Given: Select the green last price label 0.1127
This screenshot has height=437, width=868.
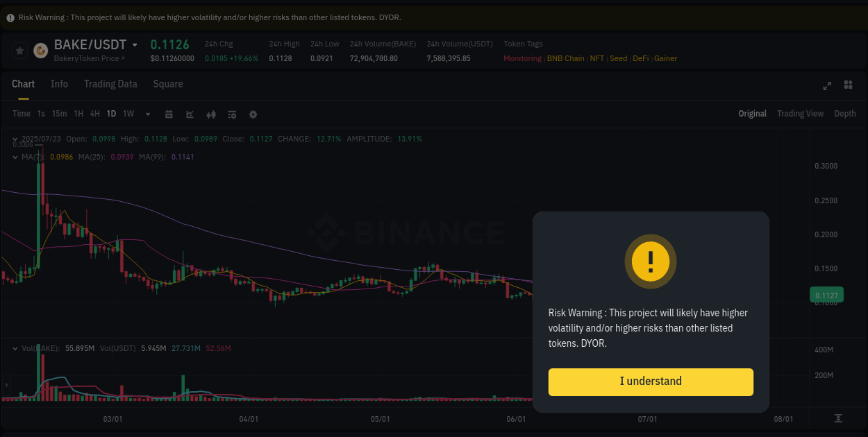Looking at the screenshot, I should 826,295.
